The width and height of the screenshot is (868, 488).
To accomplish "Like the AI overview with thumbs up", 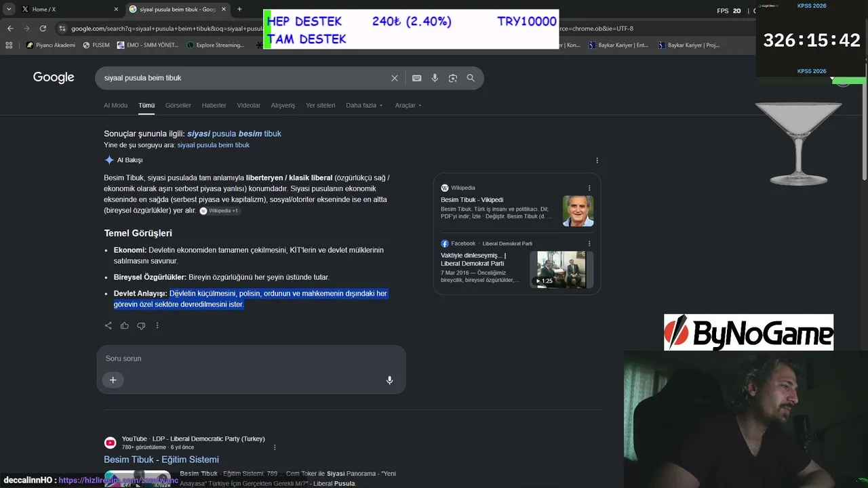I will [x=125, y=325].
